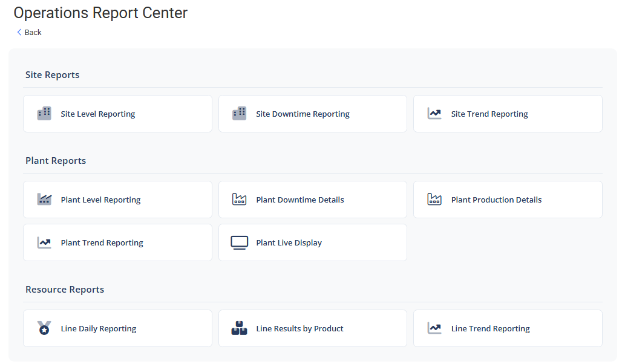
Task: Open the Plant Trend Reporting card
Action: [x=102, y=242]
